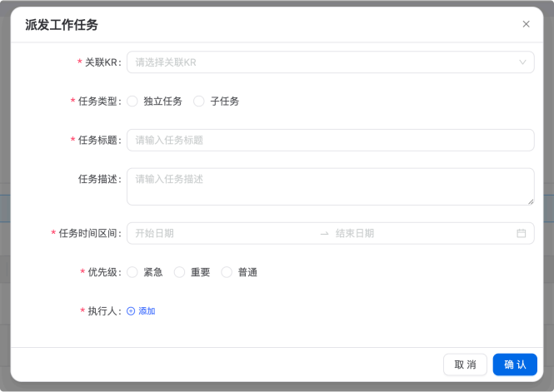Expand the 关联KR dropdown chevron

[522, 62]
